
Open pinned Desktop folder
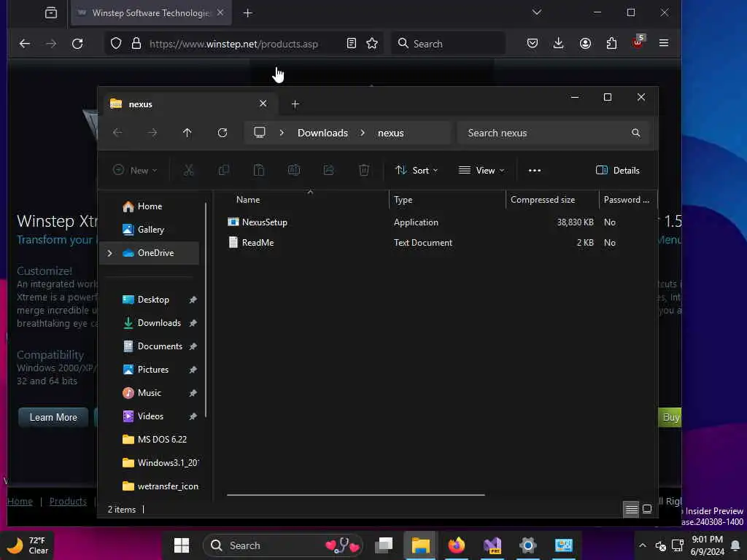(149, 300)
